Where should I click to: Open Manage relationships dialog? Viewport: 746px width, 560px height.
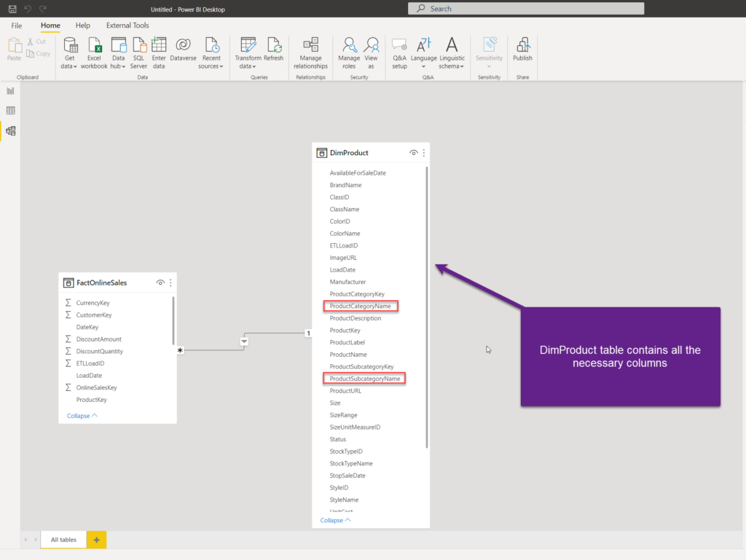point(310,53)
